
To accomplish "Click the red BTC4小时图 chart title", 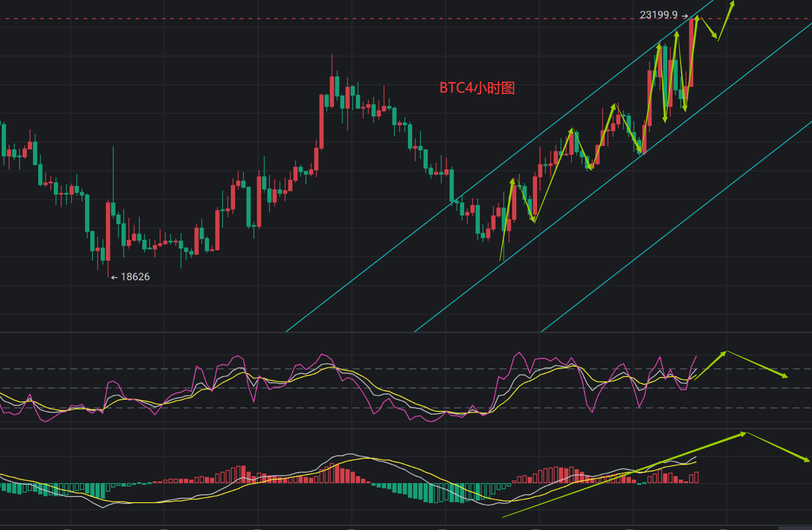I will pyautogui.click(x=477, y=88).
